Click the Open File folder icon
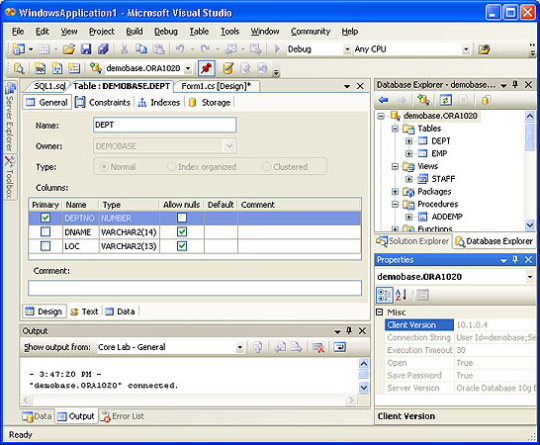This screenshot has width=540, height=445. point(69,49)
